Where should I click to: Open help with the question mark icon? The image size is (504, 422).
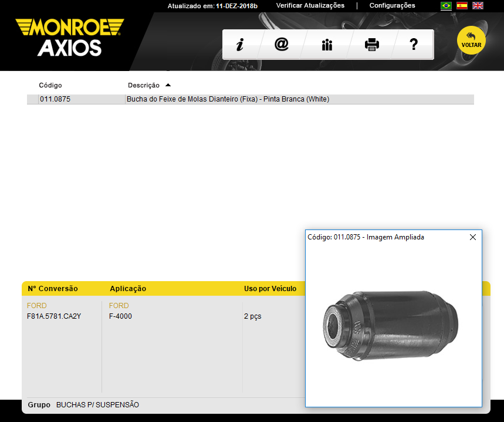pos(414,45)
